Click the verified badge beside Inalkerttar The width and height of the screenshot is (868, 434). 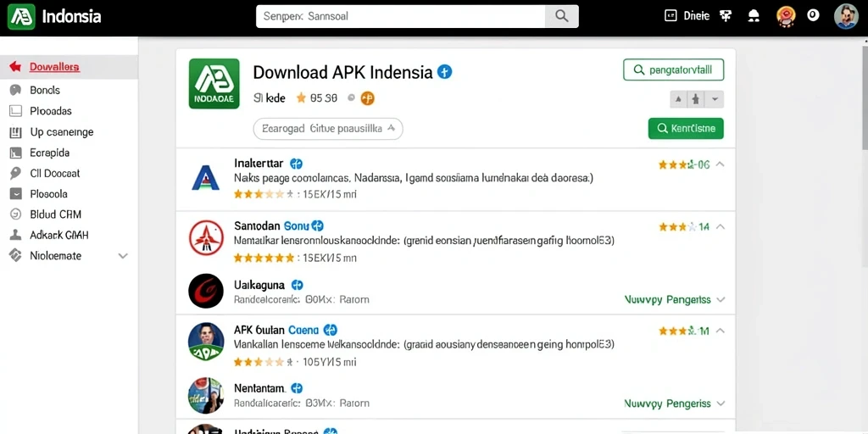297,164
